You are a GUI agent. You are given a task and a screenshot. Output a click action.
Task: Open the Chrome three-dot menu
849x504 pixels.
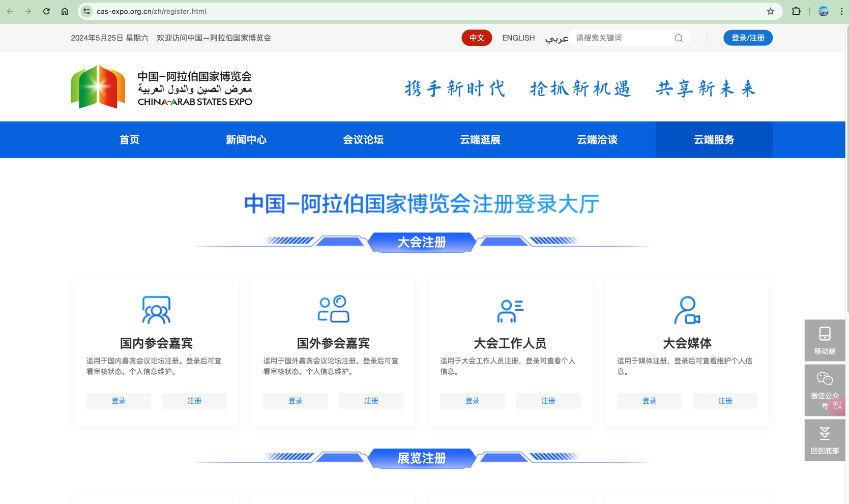tap(841, 11)
